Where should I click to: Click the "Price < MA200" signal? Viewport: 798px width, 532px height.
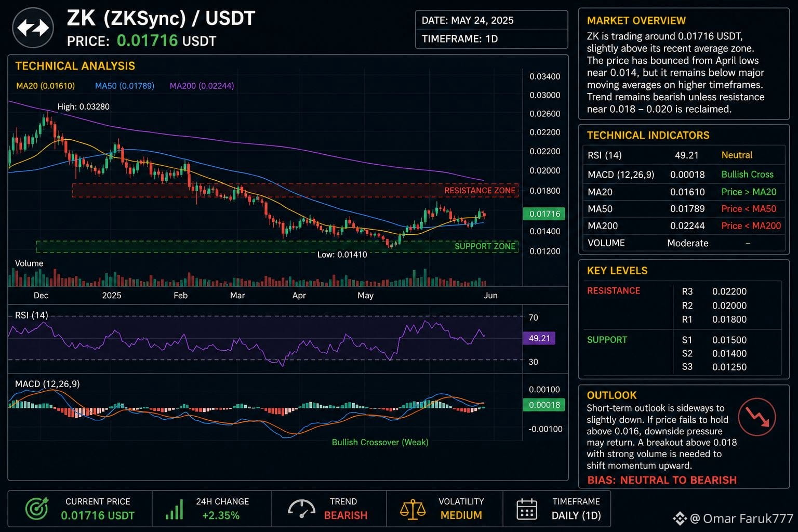[x=751, y=225]
